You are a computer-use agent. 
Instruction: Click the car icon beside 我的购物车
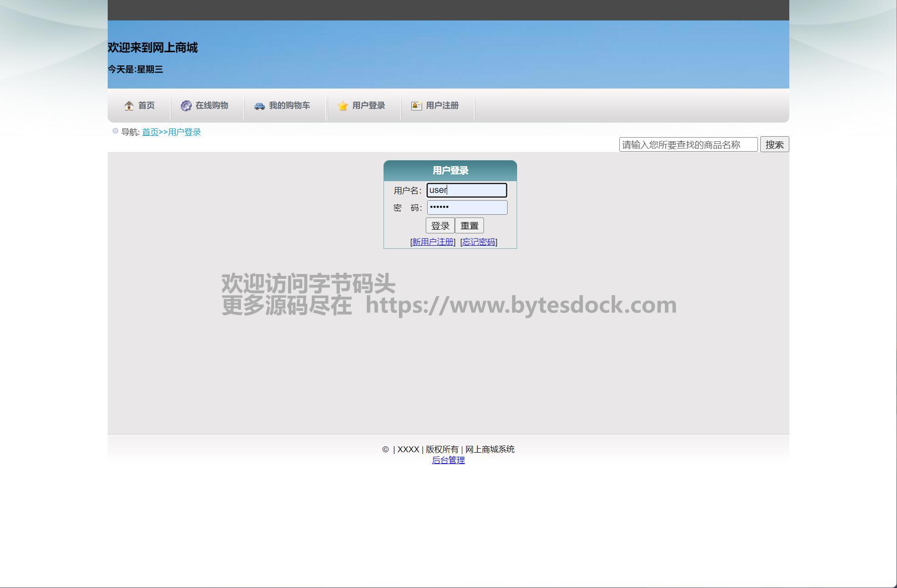259,106
